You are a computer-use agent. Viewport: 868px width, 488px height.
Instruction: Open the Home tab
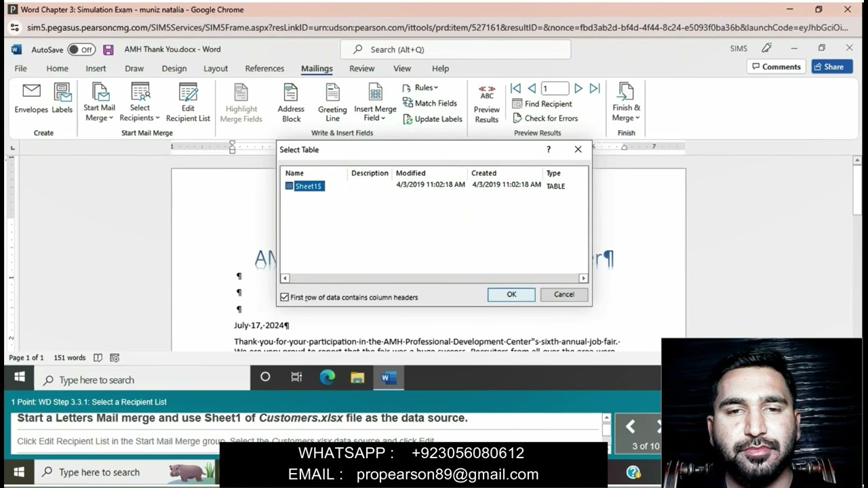coord(57,68)
